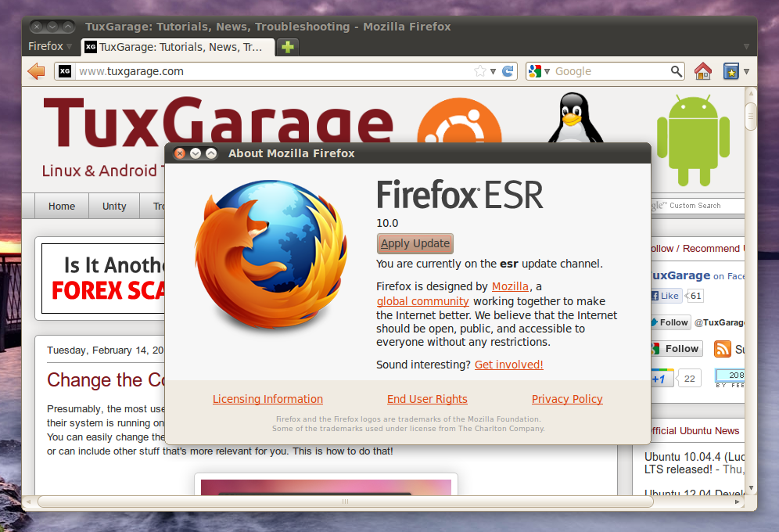Screen dimensions: 779x532
Task: Close the About Mozilla Firefox dialog
Action: pos(181,153)
